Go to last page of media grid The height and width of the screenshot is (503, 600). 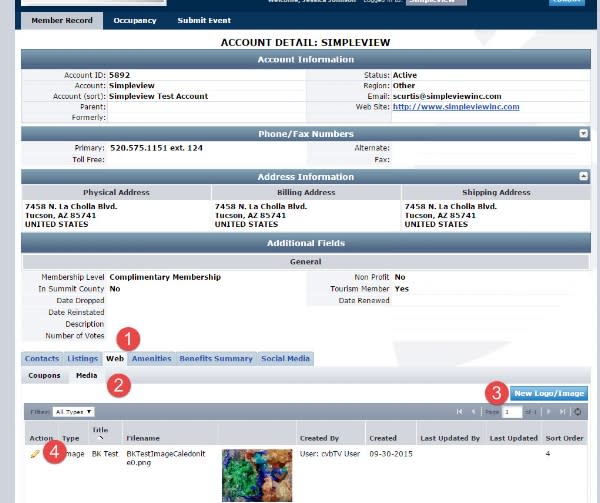562,412
